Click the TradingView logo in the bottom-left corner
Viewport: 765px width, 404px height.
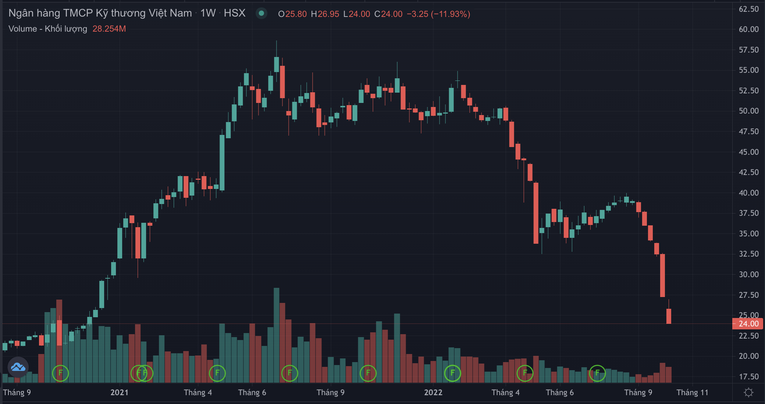[x=18, y=371]
